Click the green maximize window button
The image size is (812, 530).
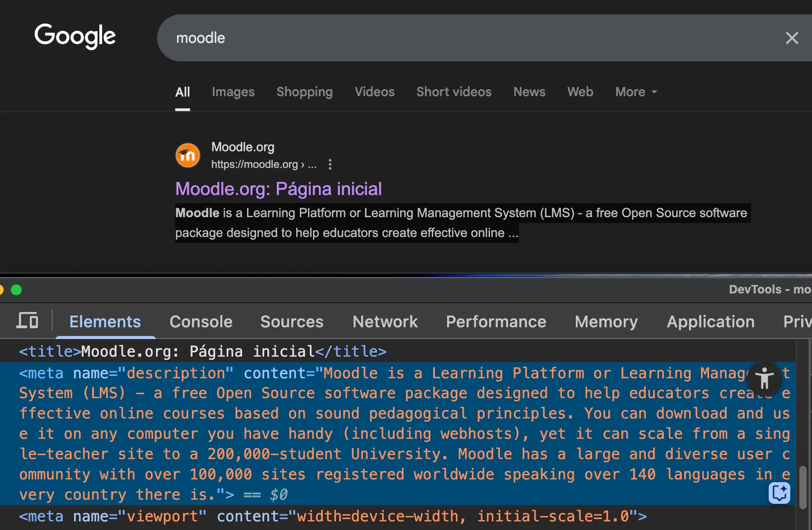(16, 290)
